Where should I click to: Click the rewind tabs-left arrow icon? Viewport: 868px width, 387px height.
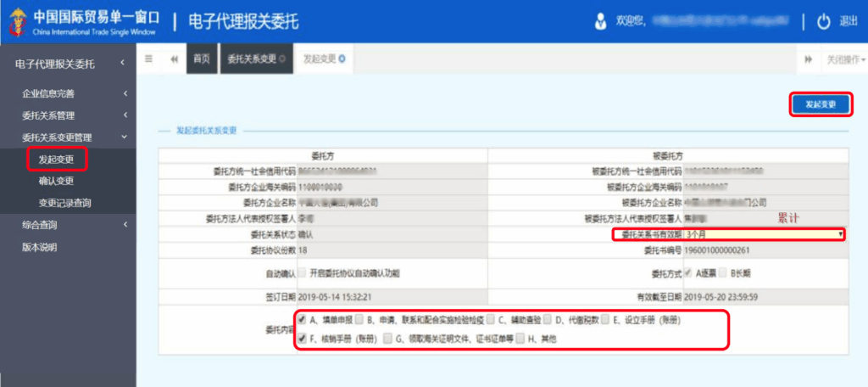(x=175, y=59)
